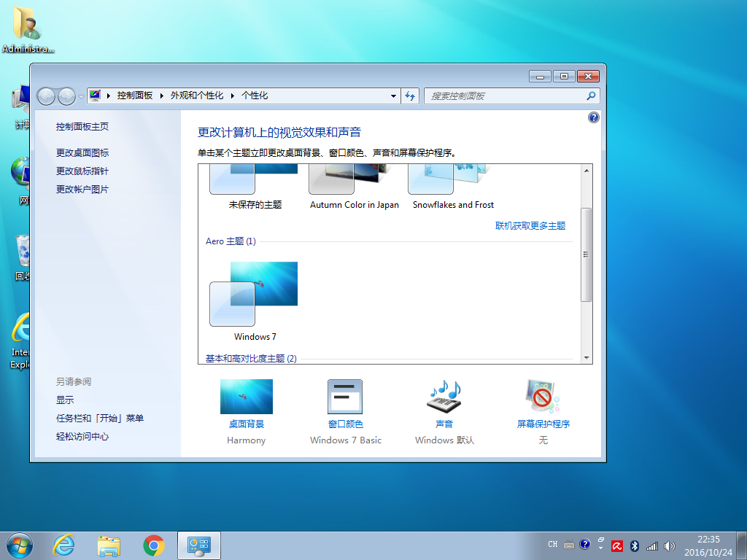Open 更改帐户图片 link
The height and width of the screenshot is (560, 747).
(82, 189)
